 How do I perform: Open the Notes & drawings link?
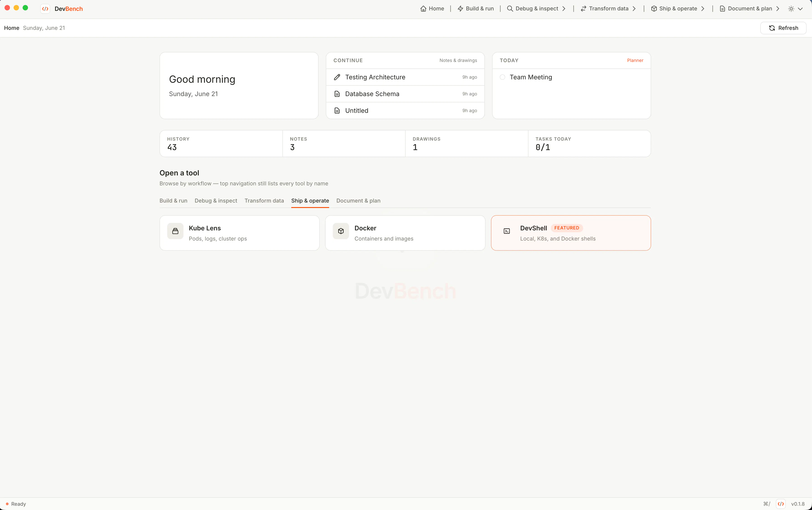coord(458,60)
